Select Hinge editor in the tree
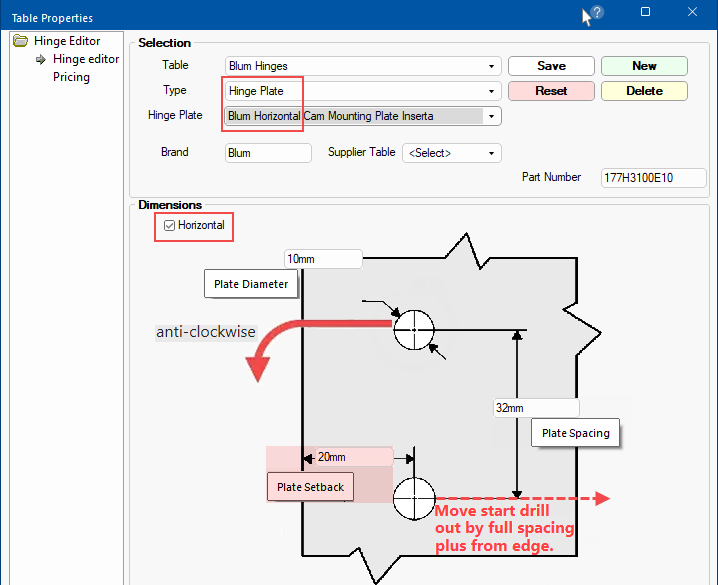 [x=86, y=59]
